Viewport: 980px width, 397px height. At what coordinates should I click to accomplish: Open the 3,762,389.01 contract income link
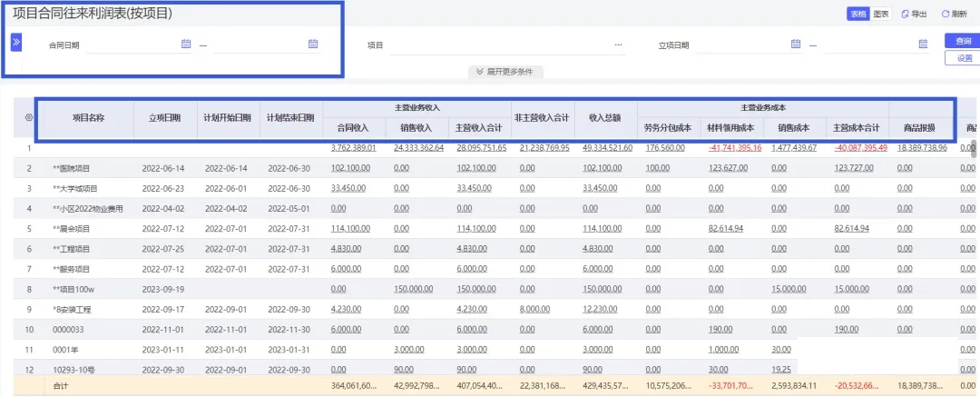(353, 148)
